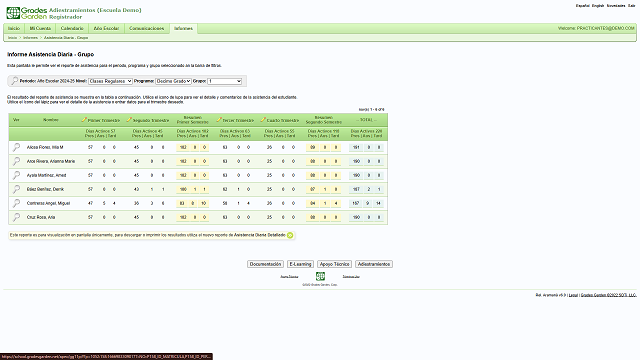Click student name Arce Rivera, Arianna Marie
Image resolution: width=640 pixels, height=360 pixels.
(x=51, y=161)
